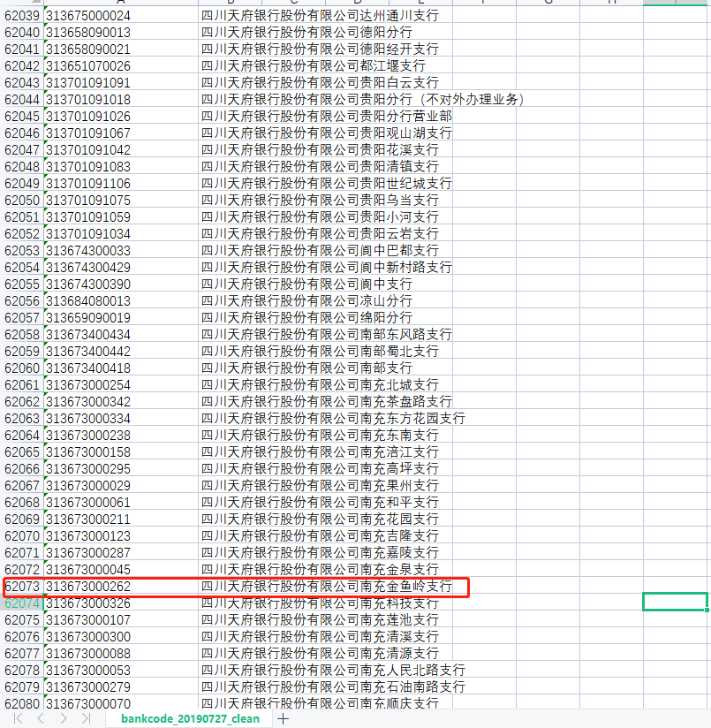This screenshot has height=728, width=711.
Task: Click cell containing 313659090019
Action: tap(121, 317)
